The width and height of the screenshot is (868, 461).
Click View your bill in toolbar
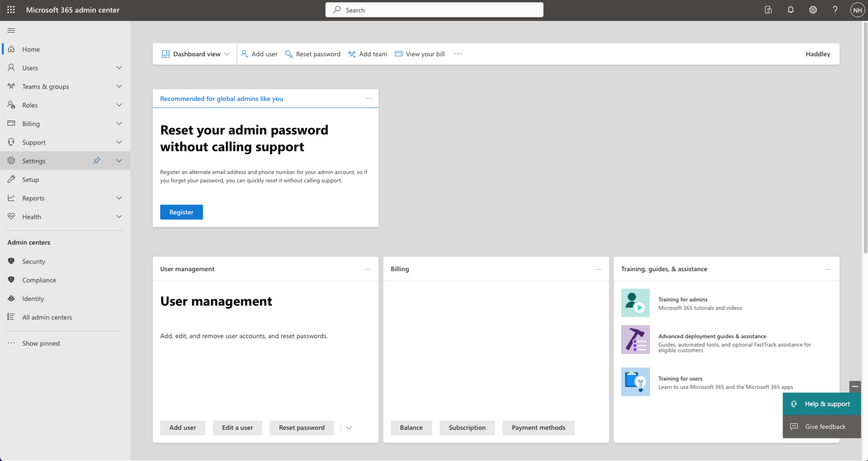(x=420, y=54)
